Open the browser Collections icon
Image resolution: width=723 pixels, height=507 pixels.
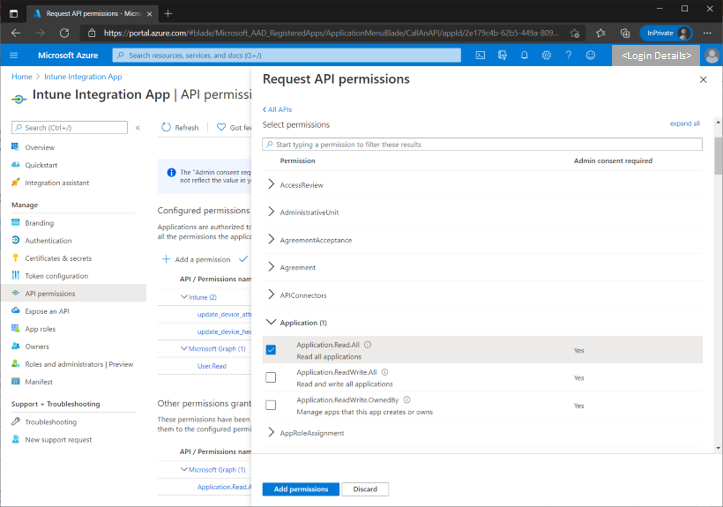point(625,33)
